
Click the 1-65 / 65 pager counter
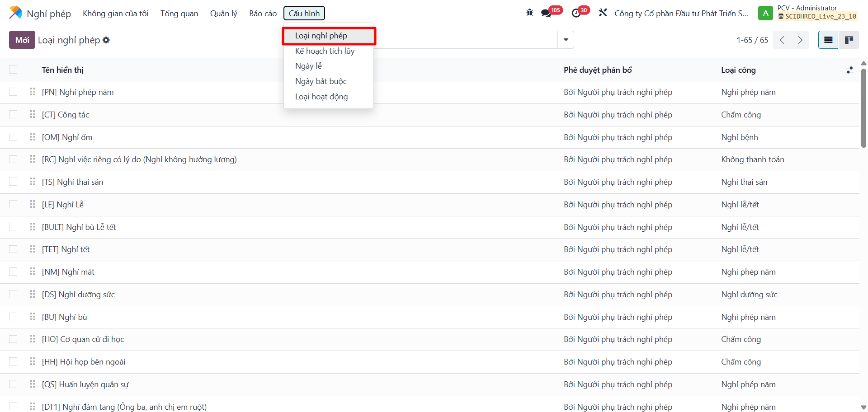point(752,40)
